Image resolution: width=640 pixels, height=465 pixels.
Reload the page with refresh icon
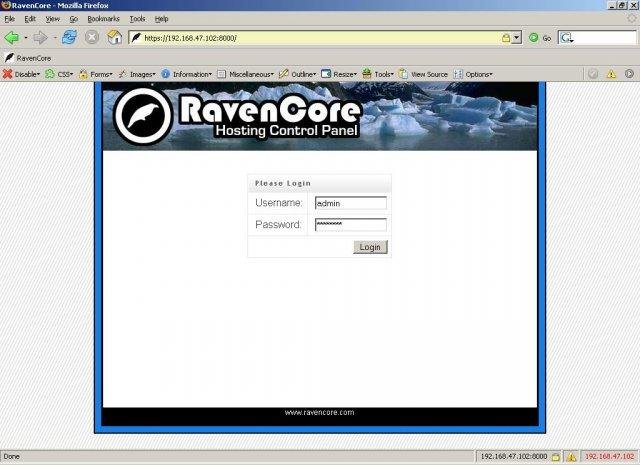[69, 38]
